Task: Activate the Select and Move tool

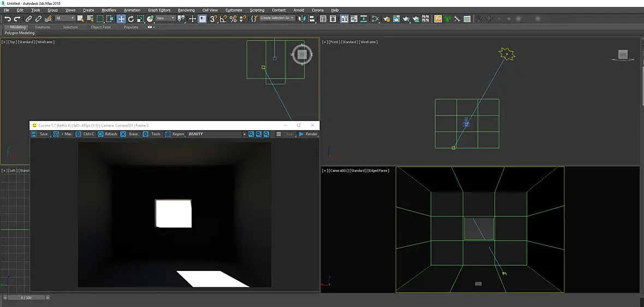Action: [x=121, y=19]
